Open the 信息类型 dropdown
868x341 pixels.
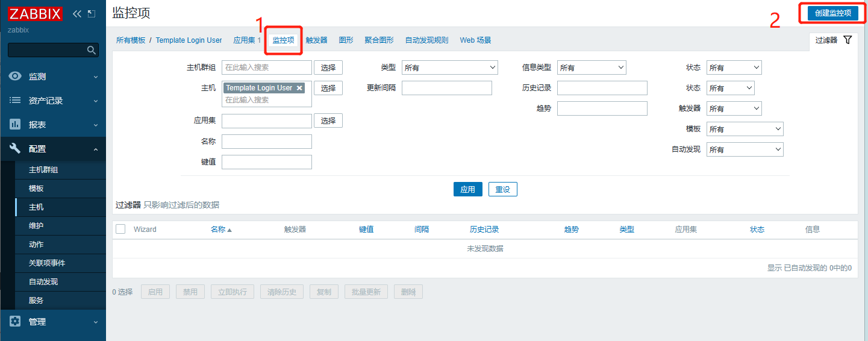click(592, 67)
